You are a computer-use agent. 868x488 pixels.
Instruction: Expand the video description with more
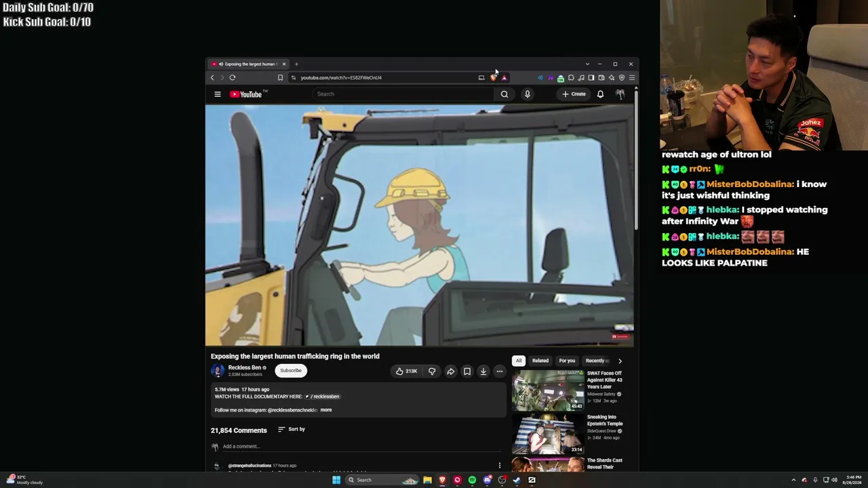(326, 410)
